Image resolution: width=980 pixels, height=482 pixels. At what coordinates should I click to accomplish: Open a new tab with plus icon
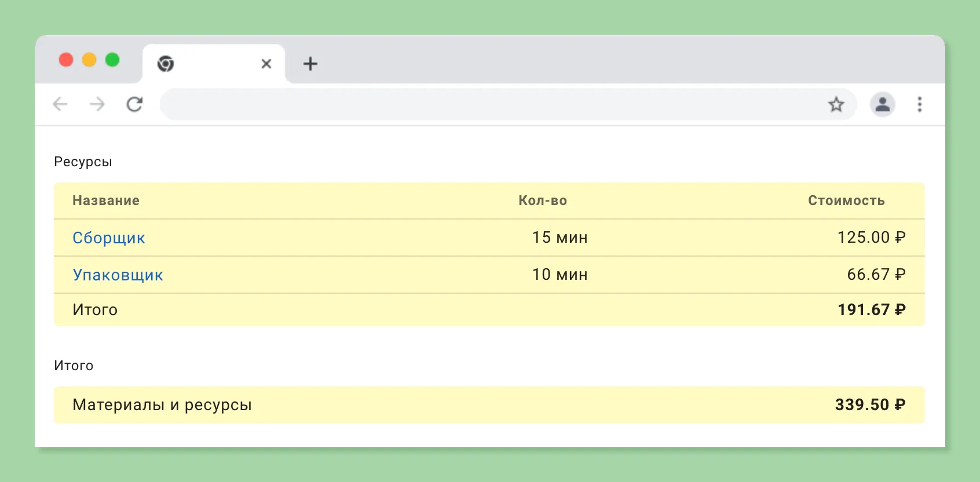point(310,64)
